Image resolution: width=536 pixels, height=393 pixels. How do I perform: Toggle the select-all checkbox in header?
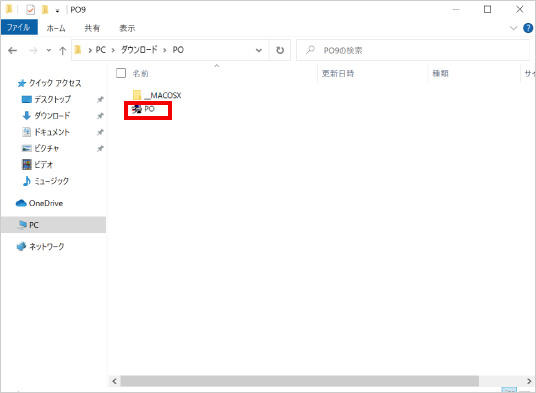(121, 73)
